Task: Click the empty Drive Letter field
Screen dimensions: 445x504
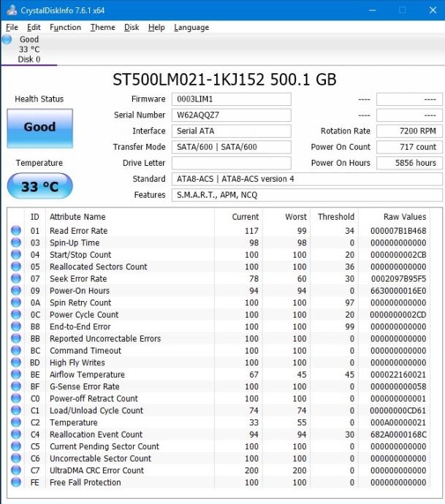Action: click(231, 163)
